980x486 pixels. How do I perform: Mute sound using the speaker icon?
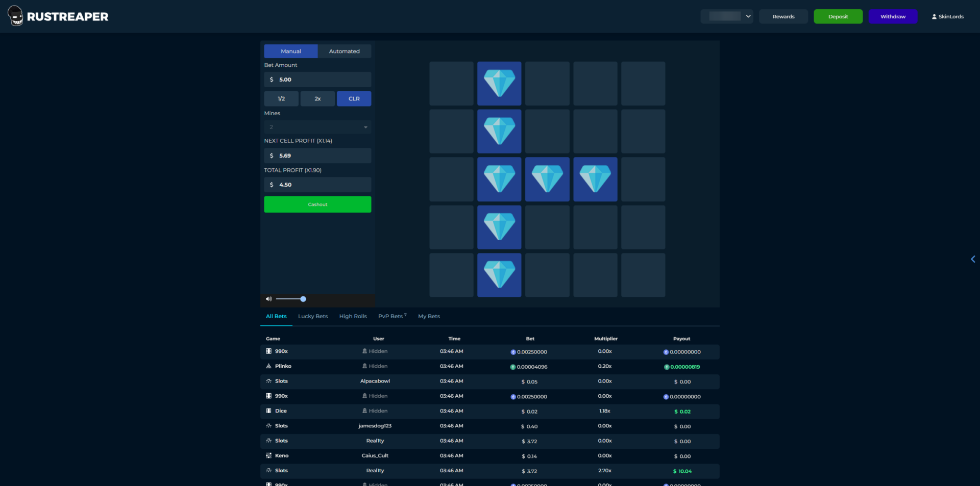[268, 299]
